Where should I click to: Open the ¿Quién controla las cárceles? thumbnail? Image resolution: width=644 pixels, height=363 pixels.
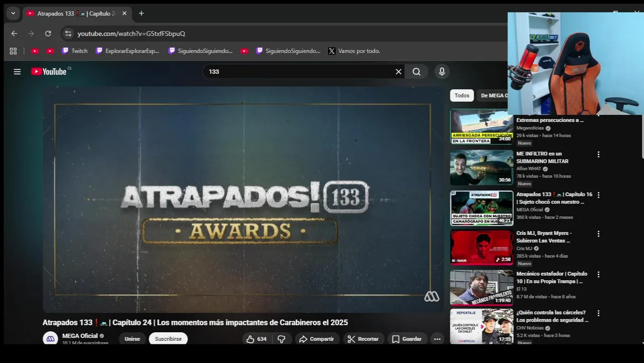click(x=481, y=327)
